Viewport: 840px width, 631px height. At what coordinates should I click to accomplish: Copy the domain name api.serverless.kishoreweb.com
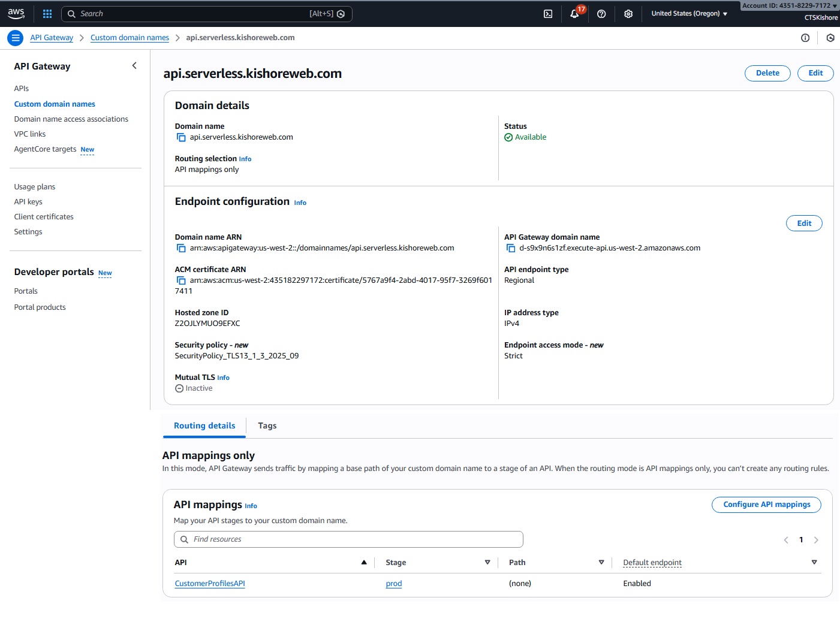[181, 137]
